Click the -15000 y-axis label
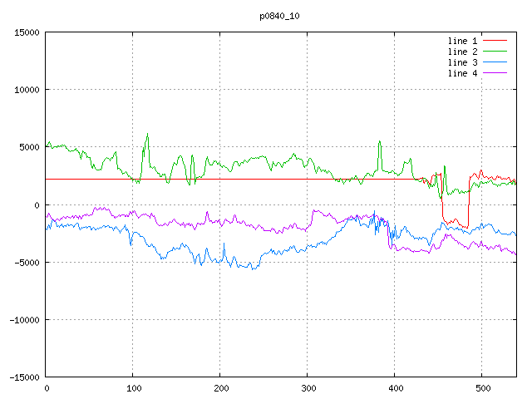This screenshot has width=532, height=399. [23, 377]
